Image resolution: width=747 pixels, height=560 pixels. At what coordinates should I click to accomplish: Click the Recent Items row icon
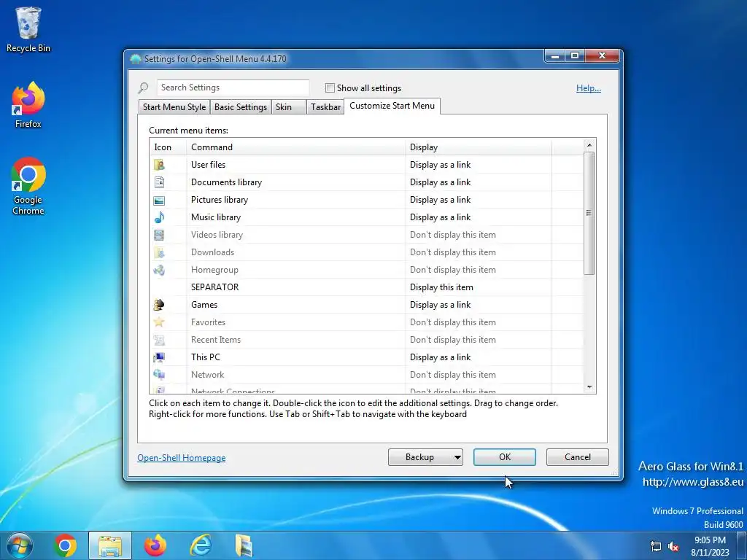pyautogui.click(x=159, y=340)
